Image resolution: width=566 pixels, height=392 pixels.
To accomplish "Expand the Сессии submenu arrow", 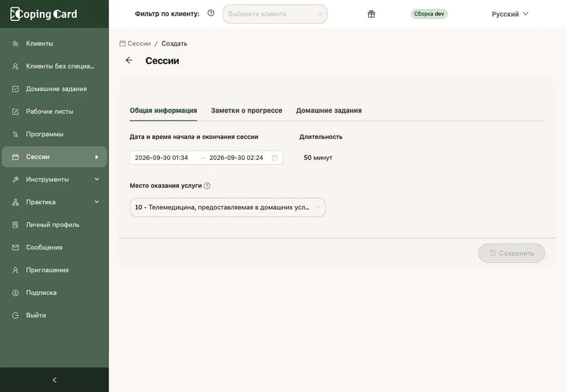I will [96, 157].
